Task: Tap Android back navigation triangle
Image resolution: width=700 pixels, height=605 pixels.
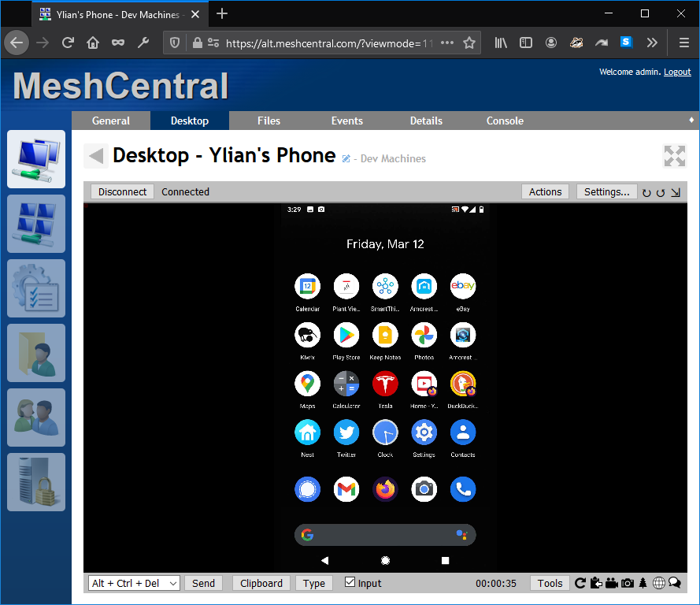Action: click(x=325, y=560)
